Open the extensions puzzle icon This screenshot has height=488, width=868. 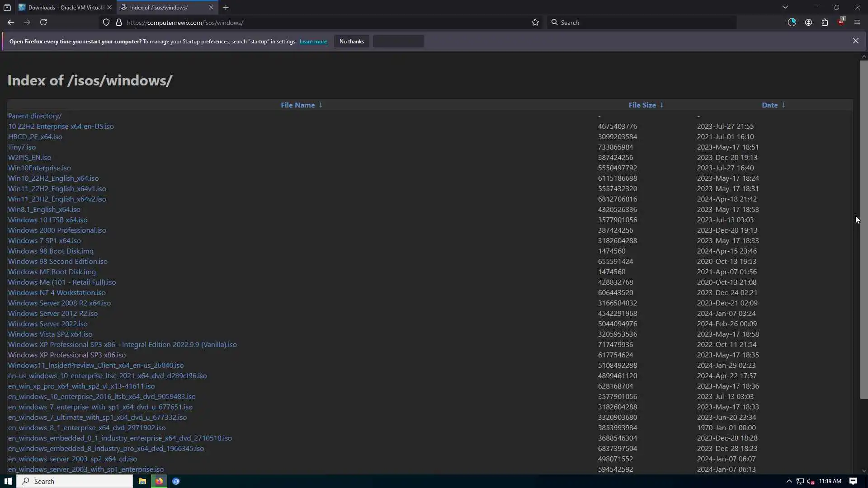click(825, 23)
